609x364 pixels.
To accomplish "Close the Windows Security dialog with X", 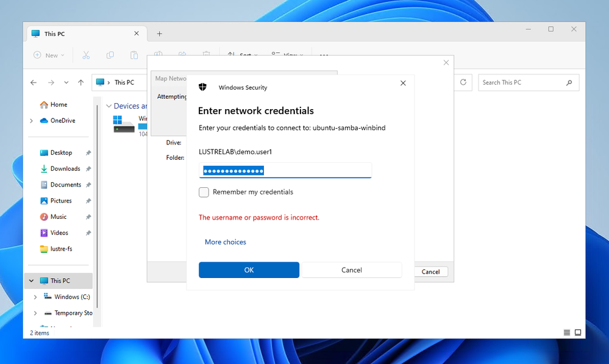I will tap(403, 83).
